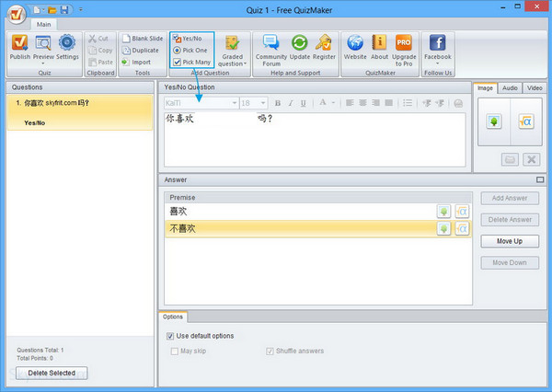Click the About info icon
Viewport: 552px width, 392px height.
click(x=379, y=43)
